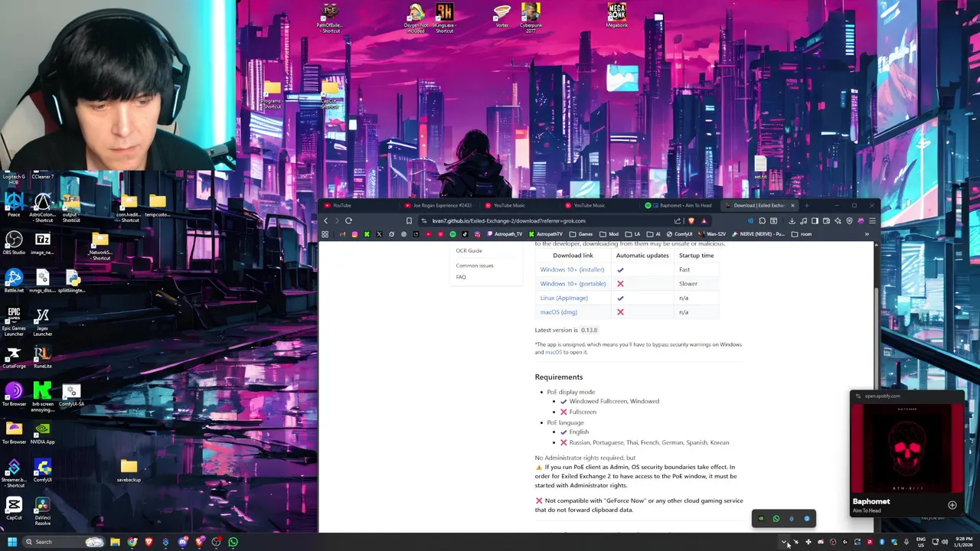Add Baphomet to library with plus icon
980x551 pixels.
[952, 505]
